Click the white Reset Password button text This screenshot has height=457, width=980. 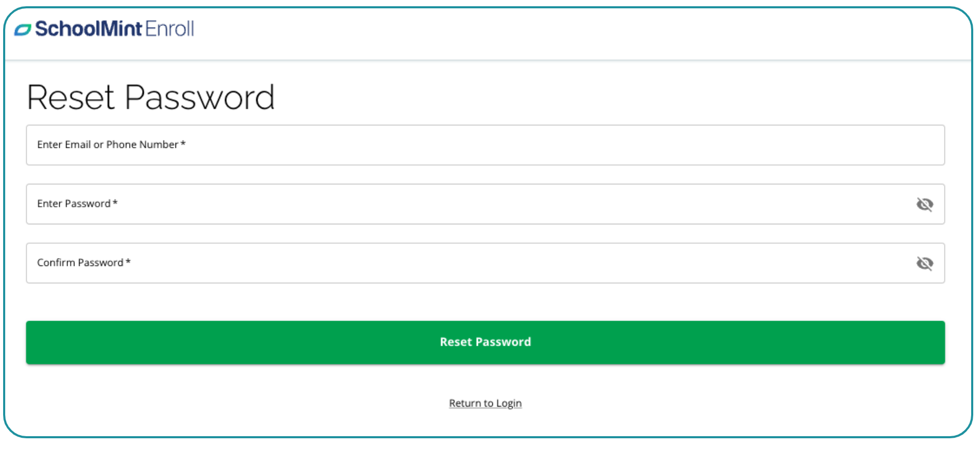[x=485, y=342]
